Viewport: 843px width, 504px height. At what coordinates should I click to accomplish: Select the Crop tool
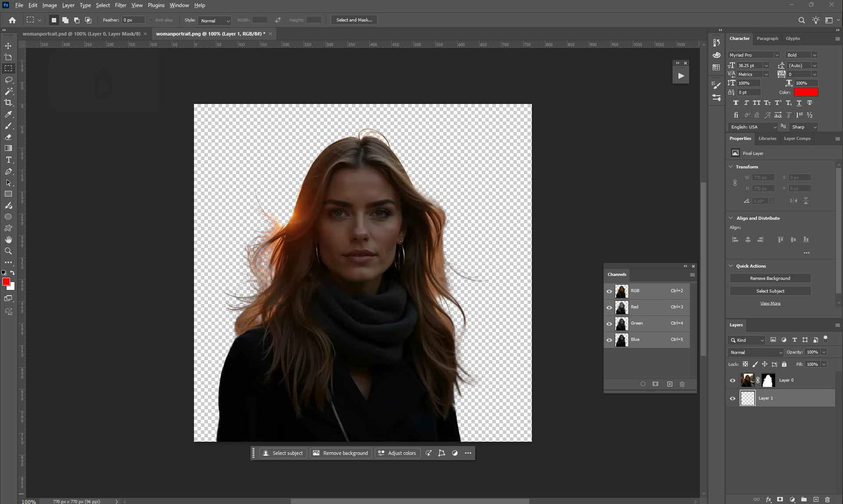click(8, 103)
